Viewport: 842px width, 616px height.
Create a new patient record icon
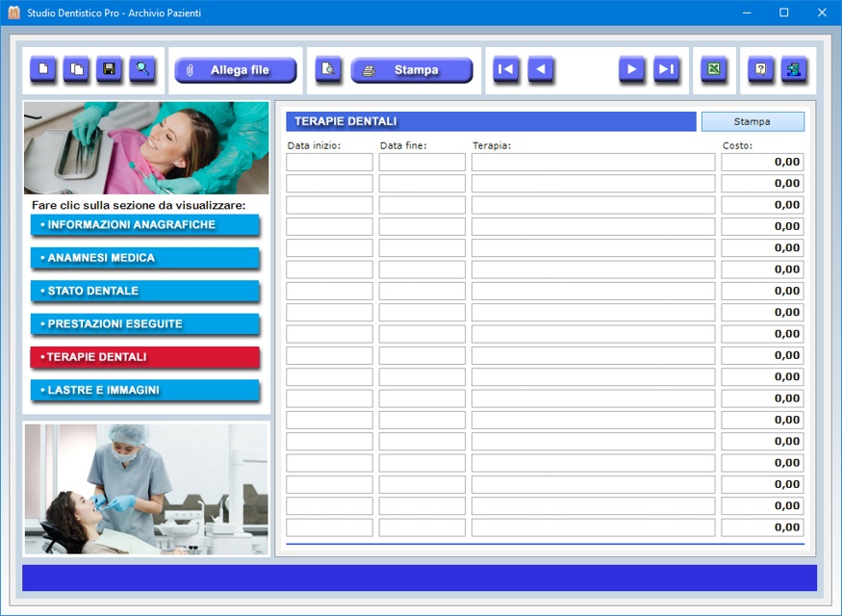43,69
